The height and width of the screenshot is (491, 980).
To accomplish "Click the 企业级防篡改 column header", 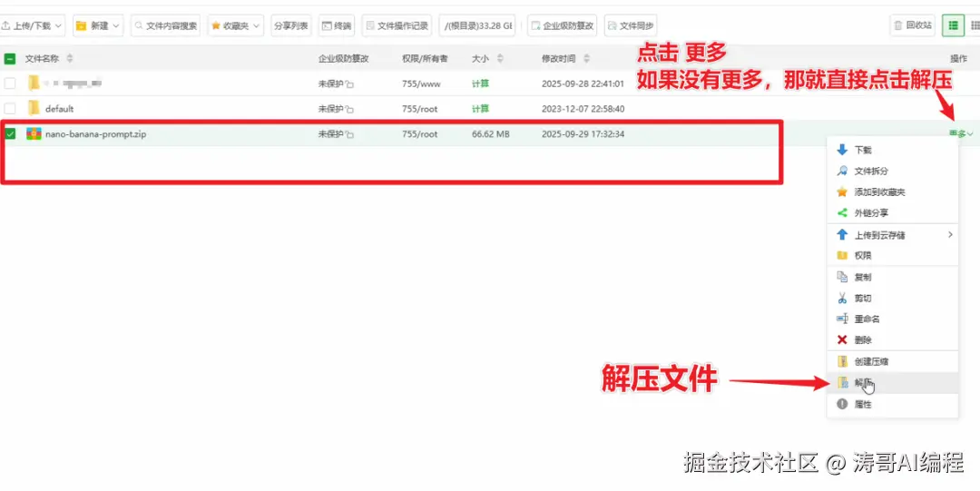I will click(x=344, y=59).
